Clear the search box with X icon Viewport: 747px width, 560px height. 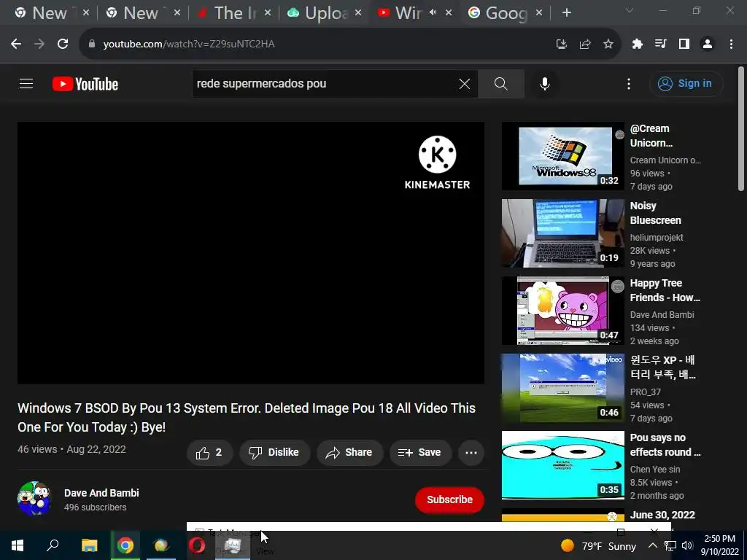click(465, 84)
